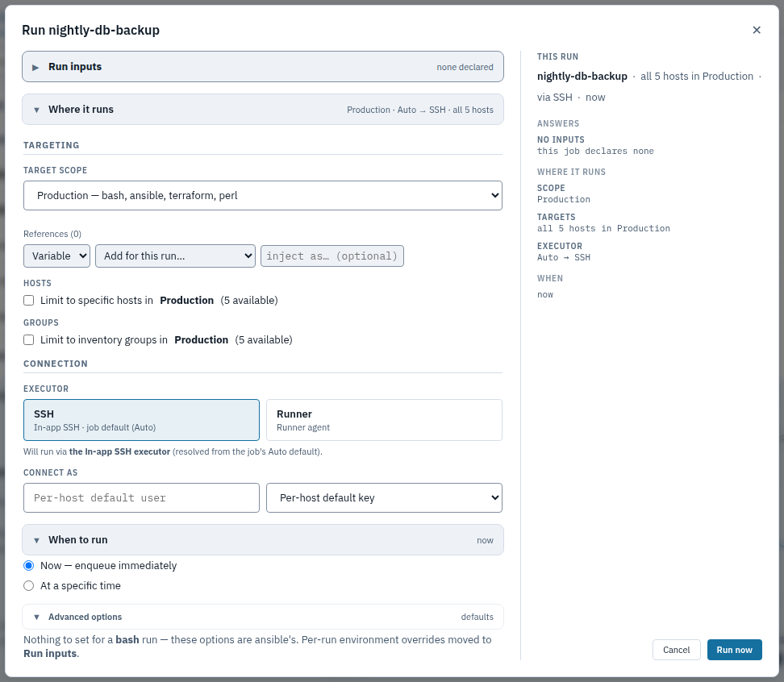Select the SSH executor card
This screenshot has height=682, width=784.
point(141,420)
